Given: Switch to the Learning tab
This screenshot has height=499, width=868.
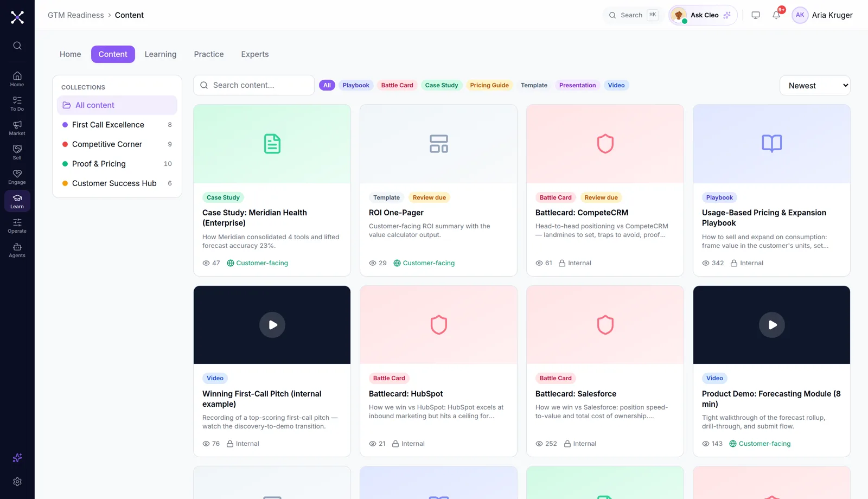Looking at the screenshot, I should (161, 54).
